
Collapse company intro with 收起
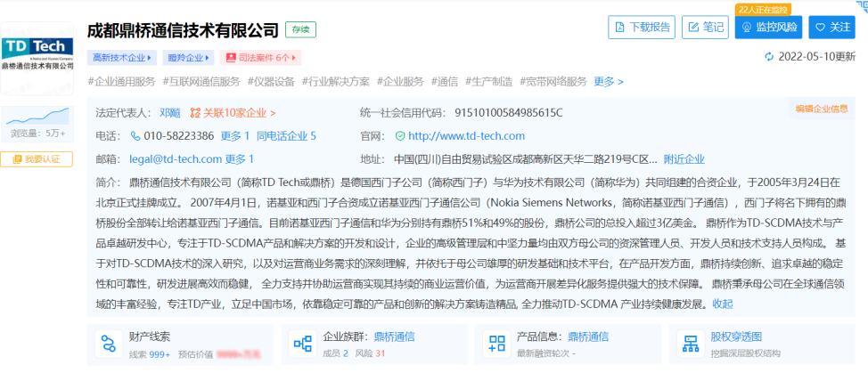723,304
